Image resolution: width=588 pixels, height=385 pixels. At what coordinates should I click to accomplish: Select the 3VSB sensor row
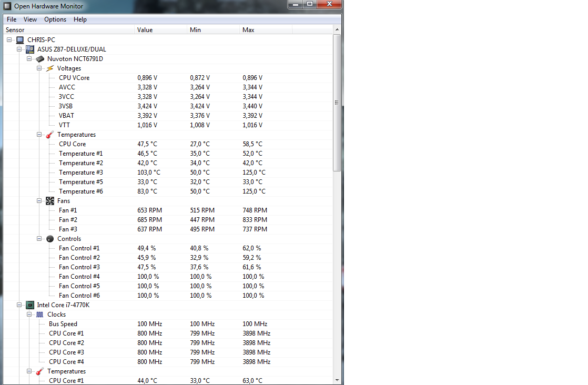[168, 106]
